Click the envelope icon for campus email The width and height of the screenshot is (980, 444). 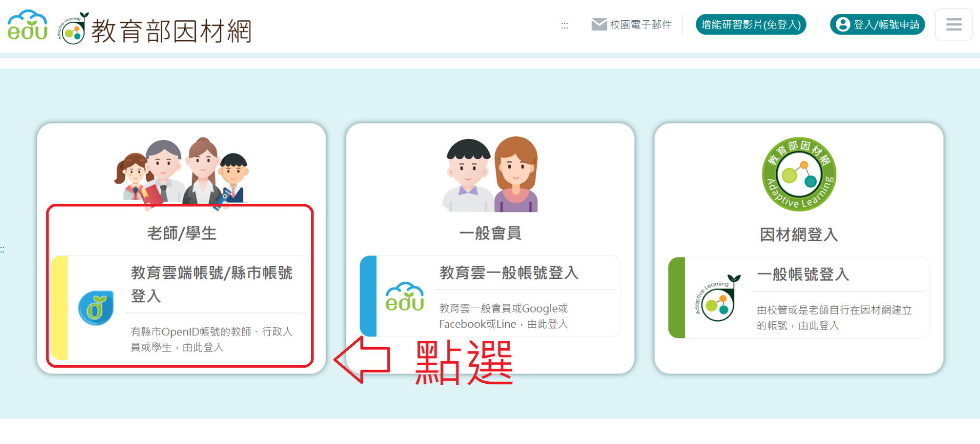(x=599, y=24)
